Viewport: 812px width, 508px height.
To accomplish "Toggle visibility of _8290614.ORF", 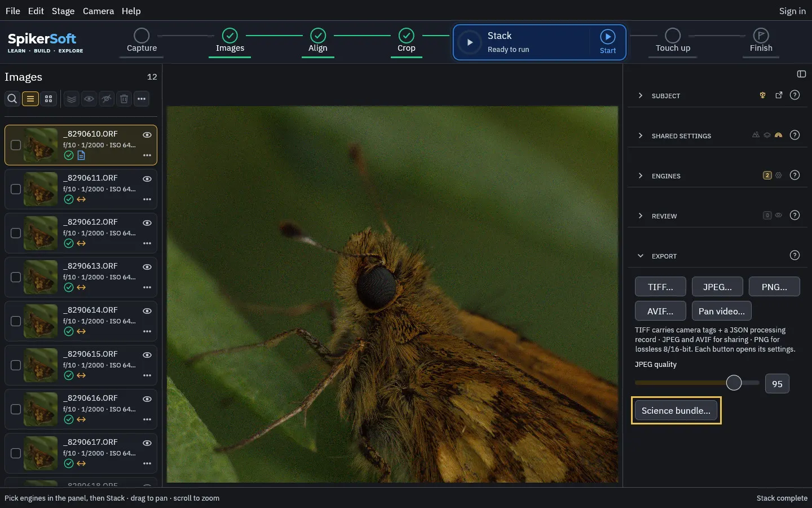I will tap(147, 311).
